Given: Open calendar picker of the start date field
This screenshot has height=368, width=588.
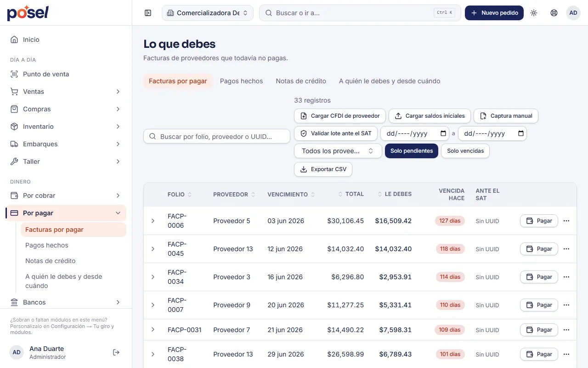Looking at the screenshot, I should coord(443,133).
